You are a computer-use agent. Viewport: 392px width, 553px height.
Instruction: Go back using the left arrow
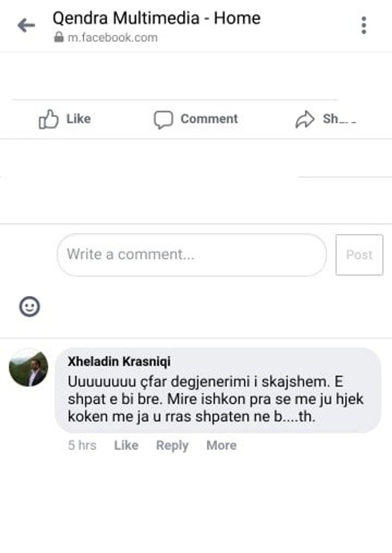(x=26, y=26)
